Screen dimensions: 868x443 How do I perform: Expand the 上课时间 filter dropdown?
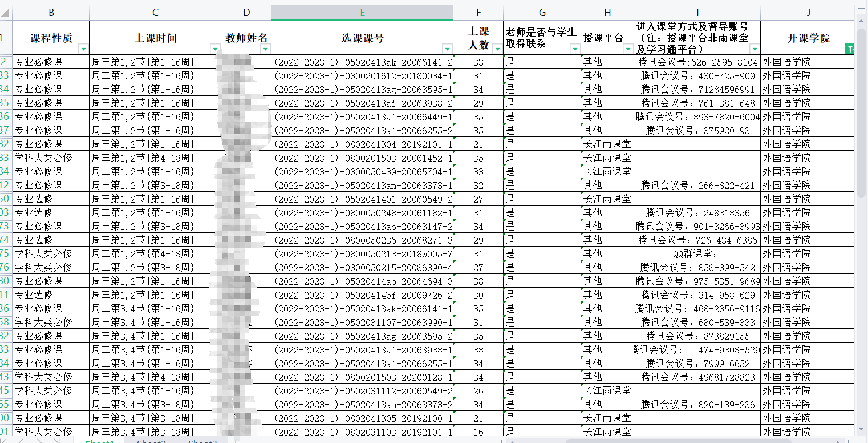(x=216, y=50)
